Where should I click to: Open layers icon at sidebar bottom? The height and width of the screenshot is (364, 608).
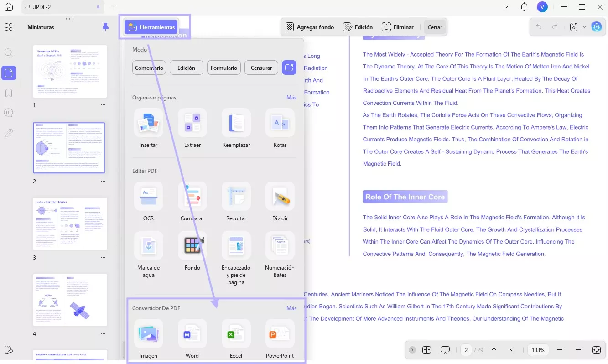point(9,350)
